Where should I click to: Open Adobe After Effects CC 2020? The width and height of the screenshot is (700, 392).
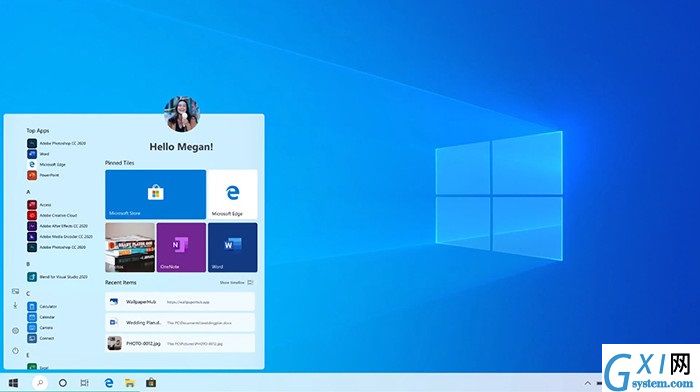tap(58, 226)
